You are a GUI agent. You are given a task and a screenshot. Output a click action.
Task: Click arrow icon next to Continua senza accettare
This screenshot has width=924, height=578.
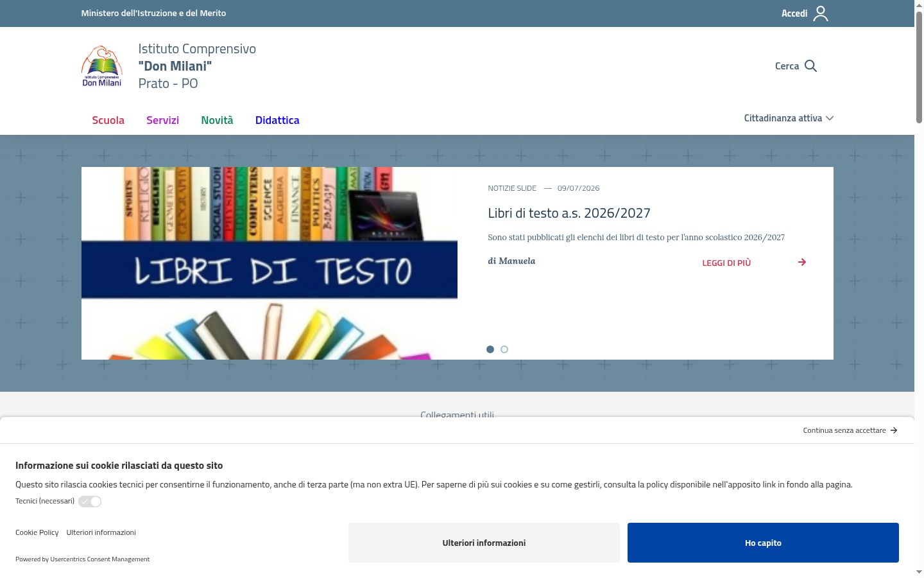(894, 430)
